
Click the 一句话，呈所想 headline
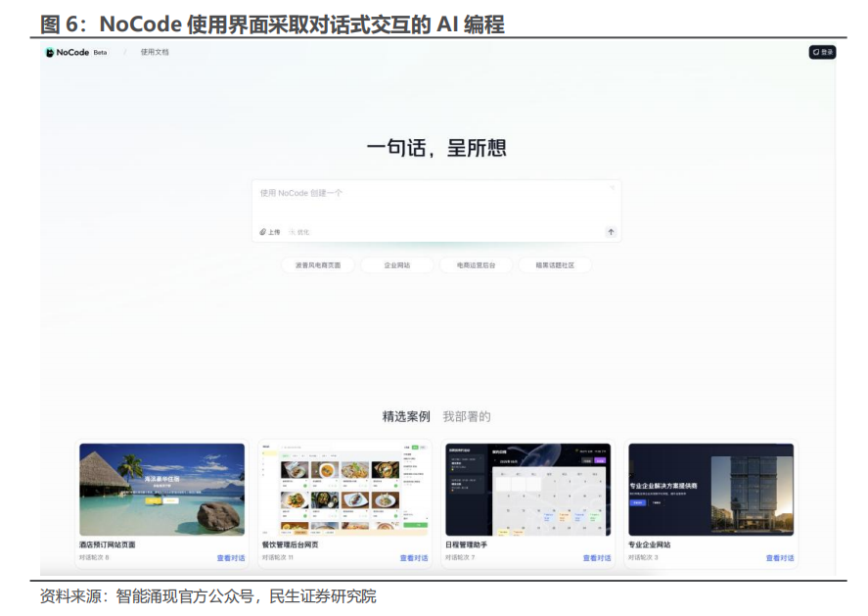[436, 148]
